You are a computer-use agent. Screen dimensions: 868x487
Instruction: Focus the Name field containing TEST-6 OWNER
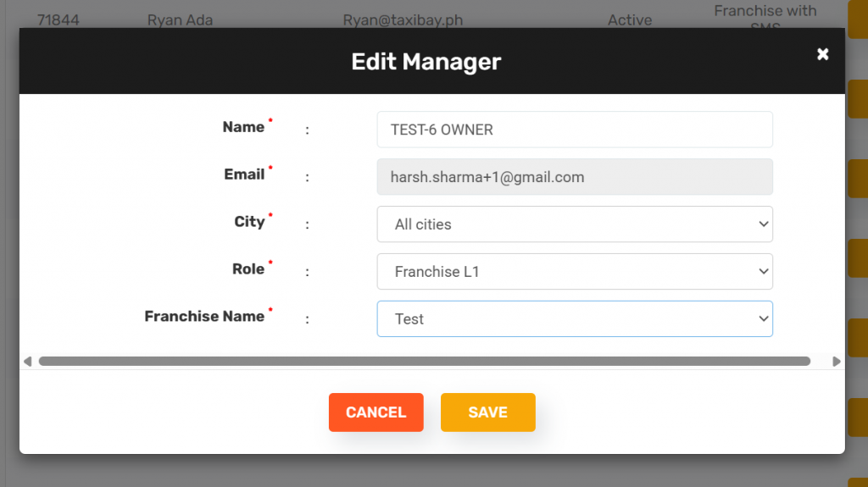click(x=574, y=130)
